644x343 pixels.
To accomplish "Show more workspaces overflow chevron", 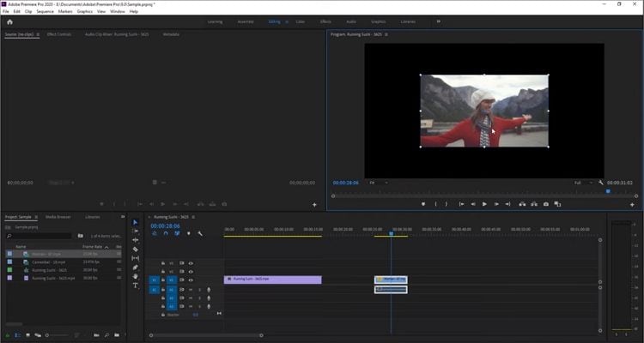I will pos(439,21).
